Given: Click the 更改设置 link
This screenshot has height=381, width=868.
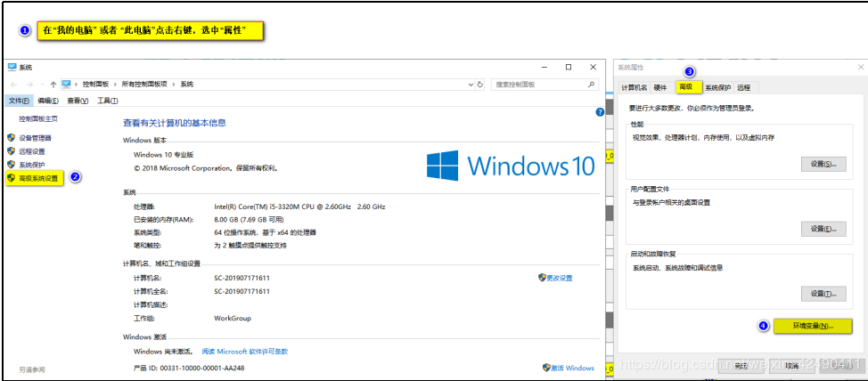Looking at the screenshot, I should click(x=560, y=278).
